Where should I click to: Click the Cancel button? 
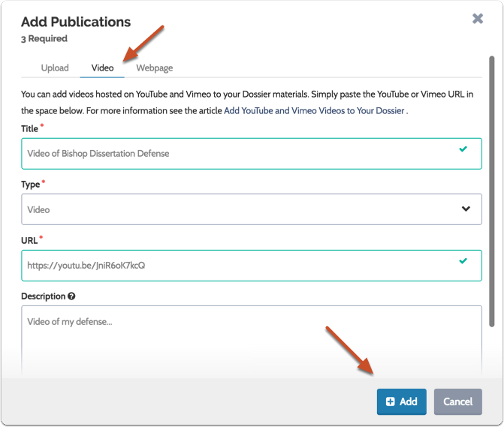[457, 401]
